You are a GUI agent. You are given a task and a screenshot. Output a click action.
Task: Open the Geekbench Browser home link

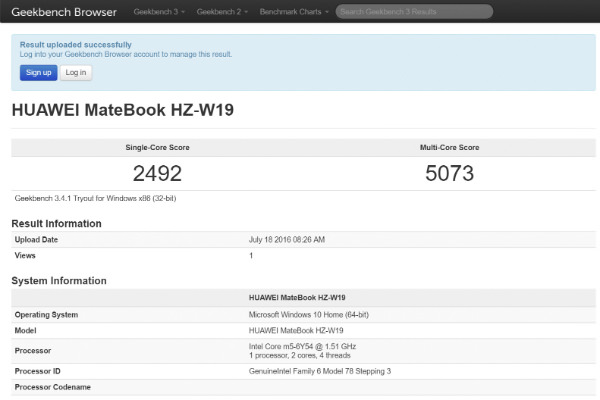tap(64, 12)
